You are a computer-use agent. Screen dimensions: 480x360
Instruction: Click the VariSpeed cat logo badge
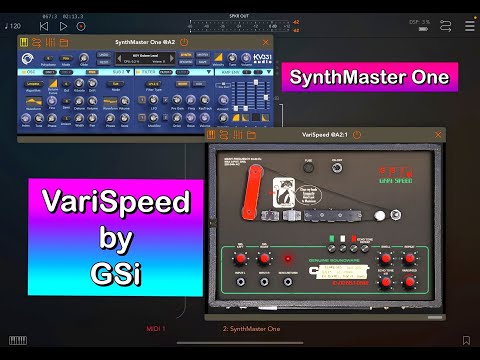pos(284,193)
